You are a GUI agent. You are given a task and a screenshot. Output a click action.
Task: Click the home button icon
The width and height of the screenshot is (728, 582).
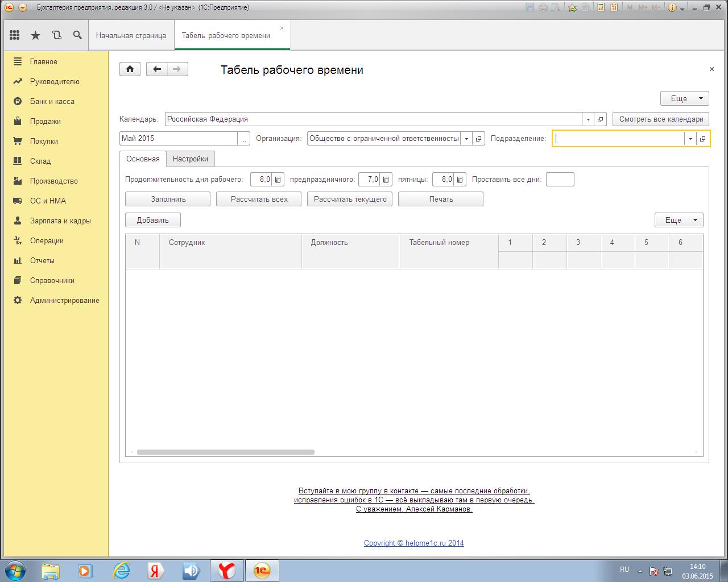130,69
